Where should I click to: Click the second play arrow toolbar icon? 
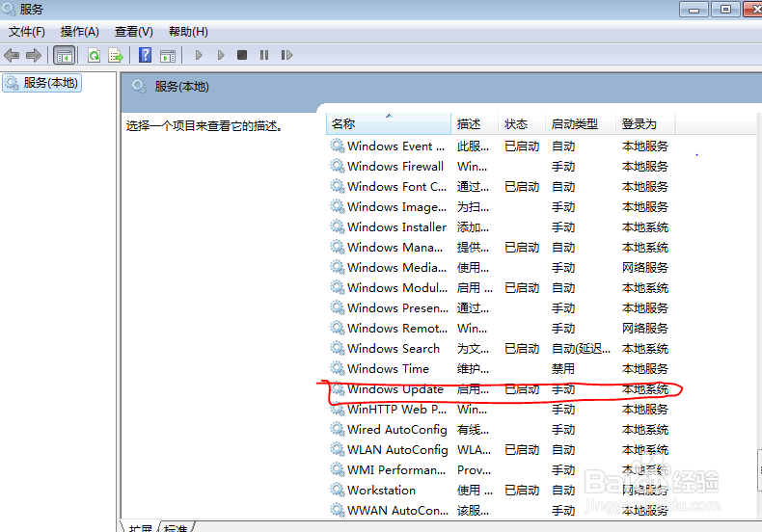click(221, 55)
